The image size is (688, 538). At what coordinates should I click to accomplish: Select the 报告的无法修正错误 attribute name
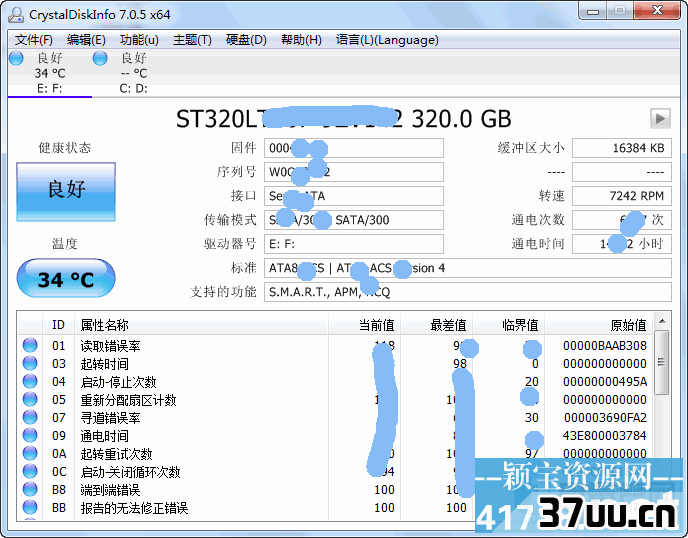134,508
